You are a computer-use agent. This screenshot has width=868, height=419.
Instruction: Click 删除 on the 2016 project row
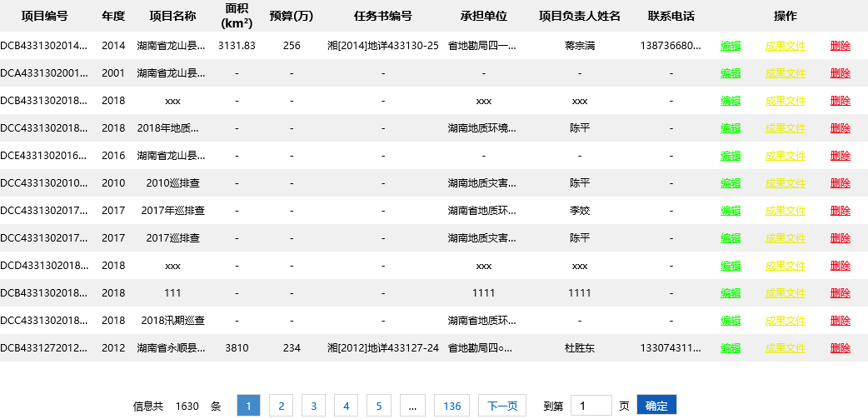tap(840, 156)
